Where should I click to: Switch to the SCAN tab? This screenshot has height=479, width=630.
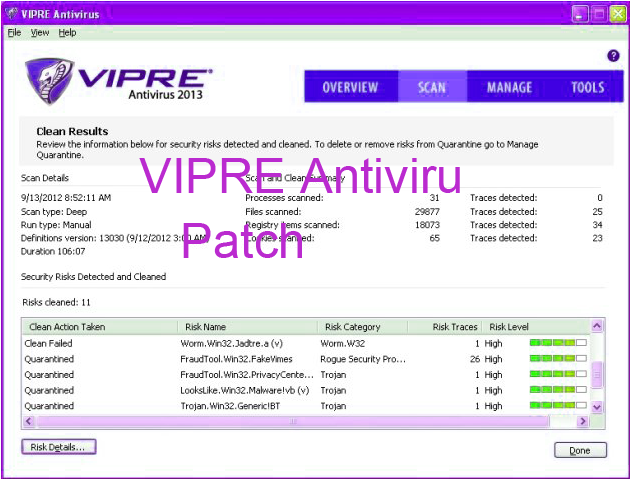click(432, 87)
